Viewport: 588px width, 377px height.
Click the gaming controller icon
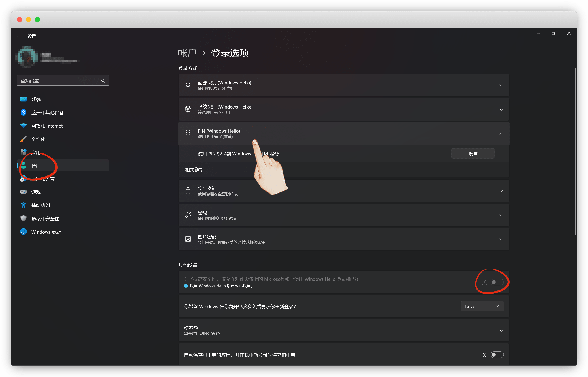[x=23, y=192]
